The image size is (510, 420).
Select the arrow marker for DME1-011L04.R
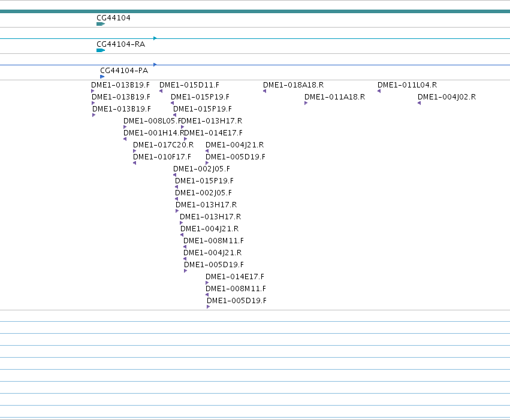click(379, 91)
